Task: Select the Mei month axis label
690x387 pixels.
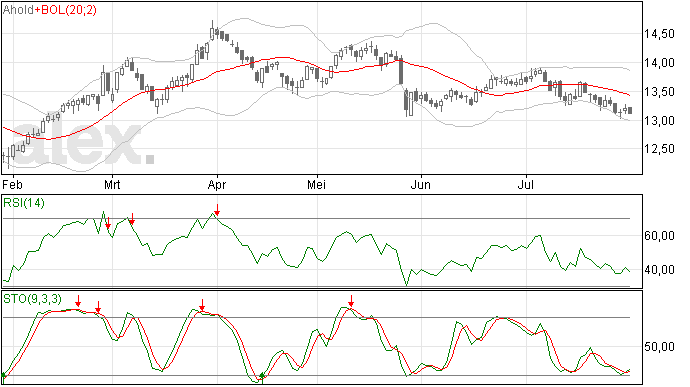Action: point(316,184)
